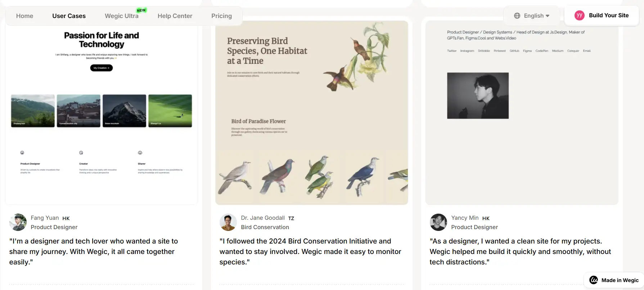644x290 pixels.
Task: Click the ancient city photo in preview
Action: (x=78, y=111)
